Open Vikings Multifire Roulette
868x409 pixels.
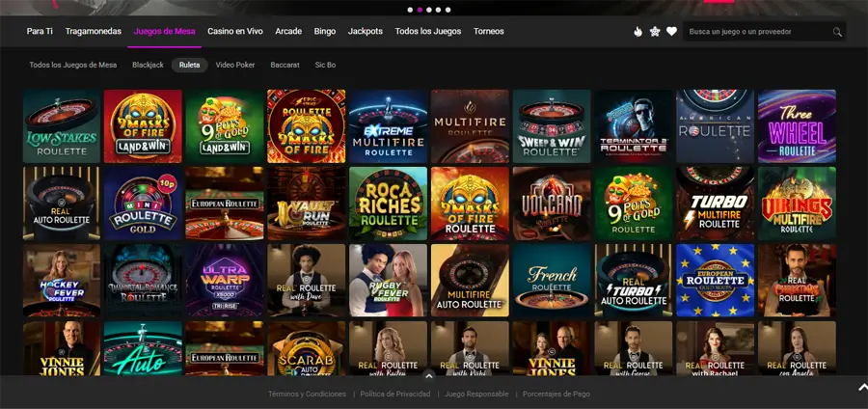click(x=798, y=204)
